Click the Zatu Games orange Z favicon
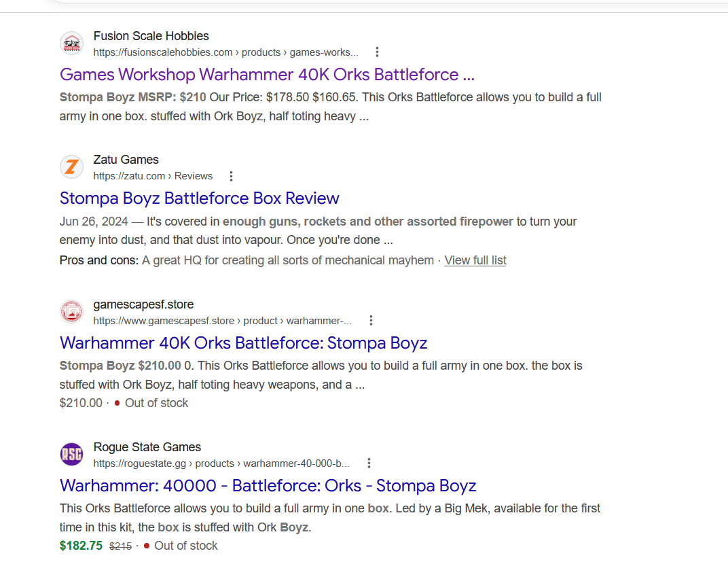Image resolution: width=728 pixels, height=562 pixels. pos(71,167)
